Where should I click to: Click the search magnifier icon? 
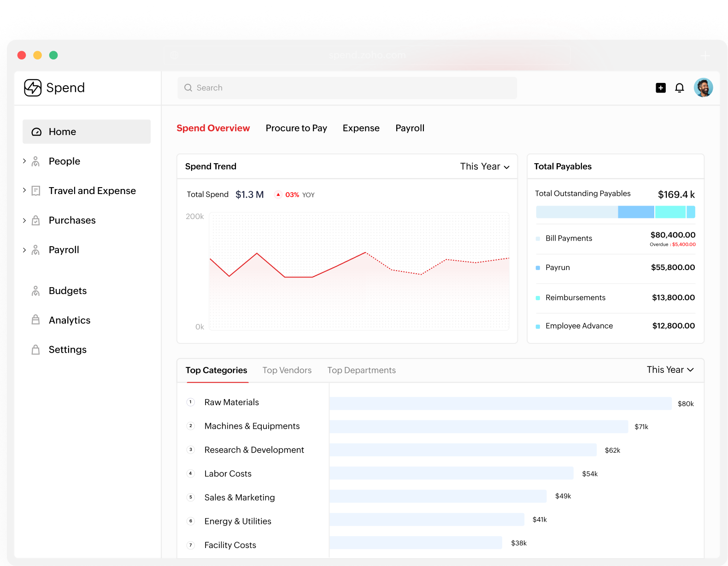point(188,88)
